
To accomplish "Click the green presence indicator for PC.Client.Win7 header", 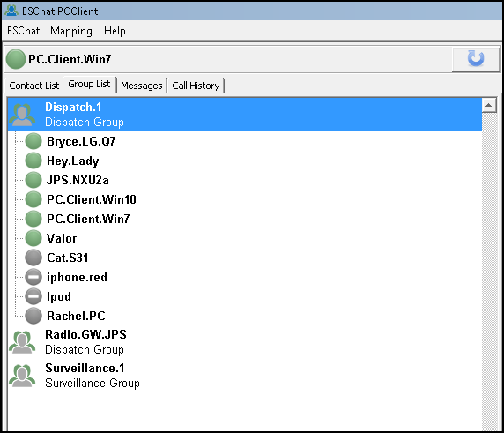I will 16,59.
